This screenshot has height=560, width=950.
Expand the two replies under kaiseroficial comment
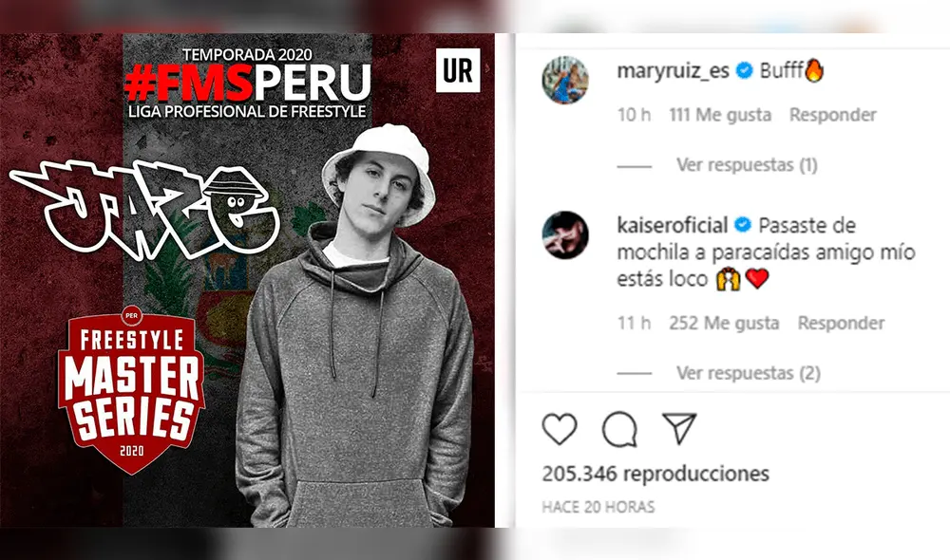749,373
